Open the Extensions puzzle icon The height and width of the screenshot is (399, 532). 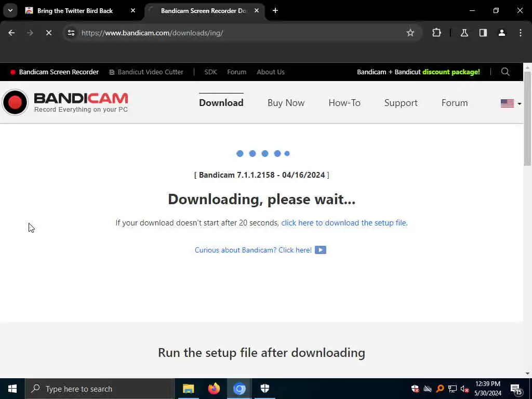point(436,33)
